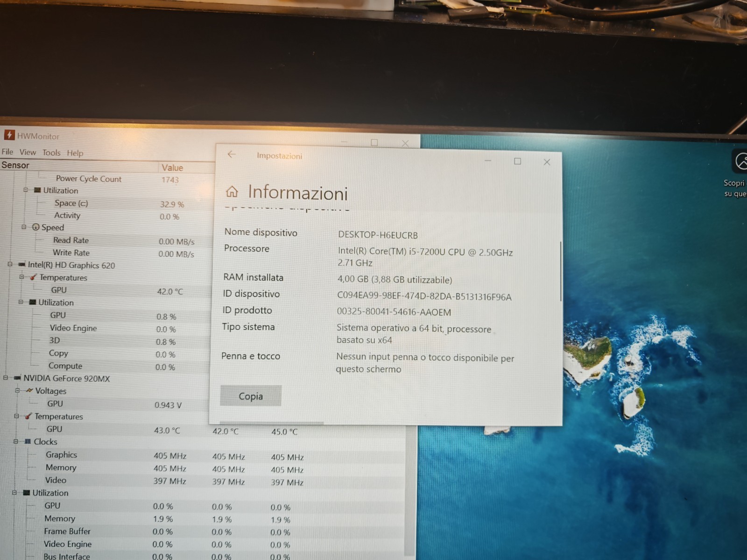Click the Intel HD Graphics 620 chip icon
Image resolution: width=747 pixels, height=560 pixels.
point(21,265)
